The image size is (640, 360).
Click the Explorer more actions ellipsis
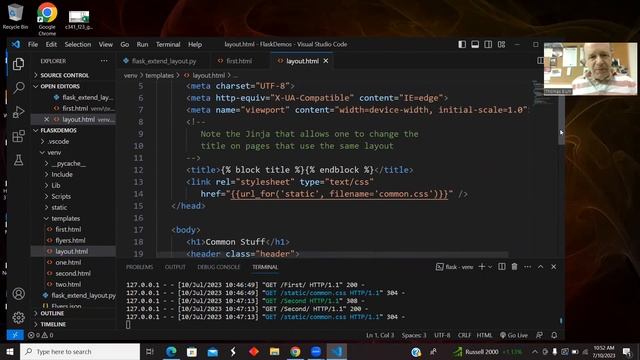[104, 61]
